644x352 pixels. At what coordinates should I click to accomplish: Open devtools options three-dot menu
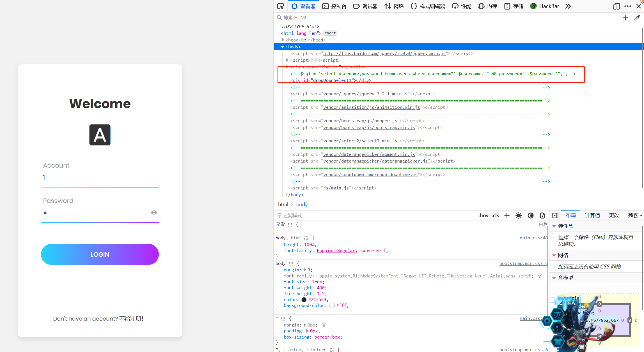coord(628,6)
